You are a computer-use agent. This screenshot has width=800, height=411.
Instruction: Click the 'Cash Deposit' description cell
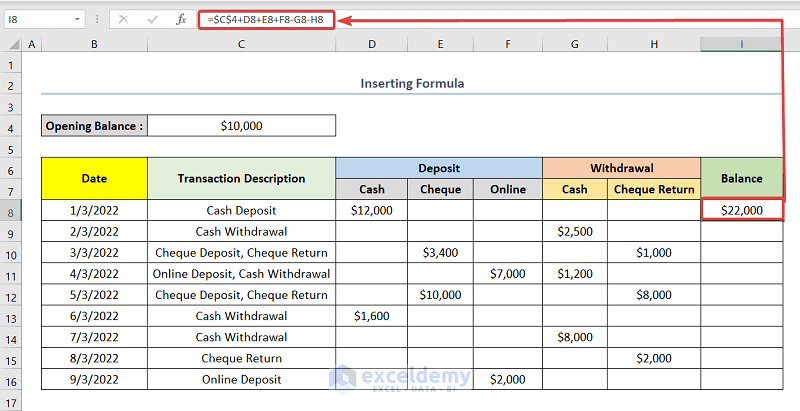pyautogui.click(x=241, y=210)
